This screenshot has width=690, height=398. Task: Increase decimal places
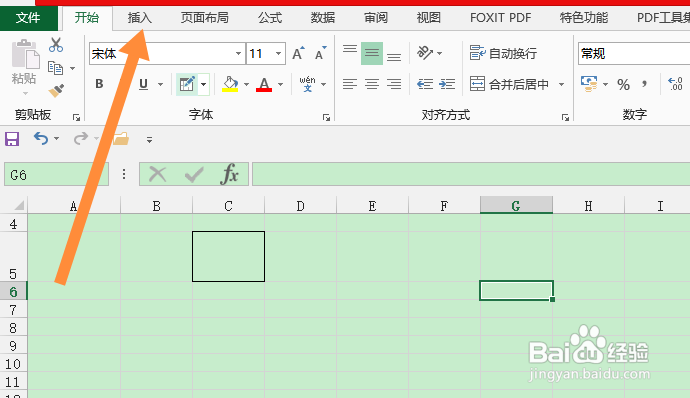pos(675,84)
